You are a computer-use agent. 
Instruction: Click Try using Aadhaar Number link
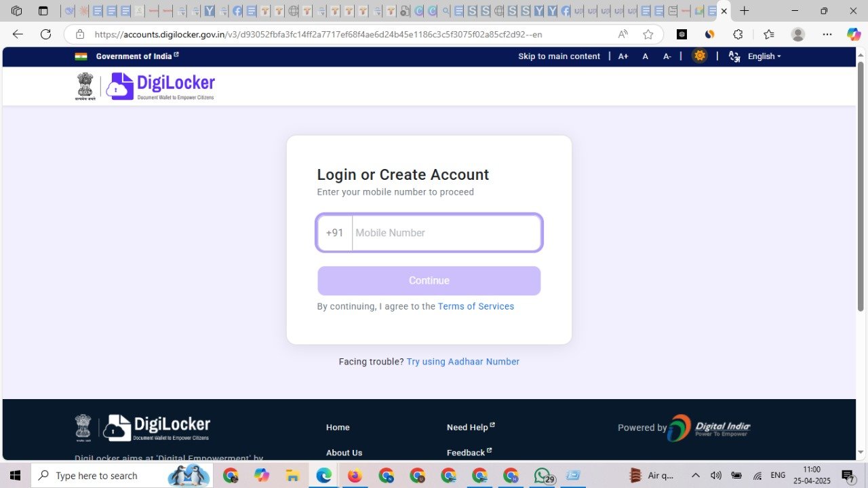click(463, 362)
